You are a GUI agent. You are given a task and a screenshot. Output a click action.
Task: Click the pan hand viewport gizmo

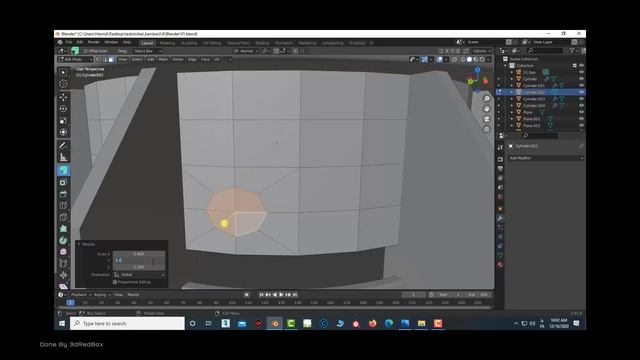point(486,109)
